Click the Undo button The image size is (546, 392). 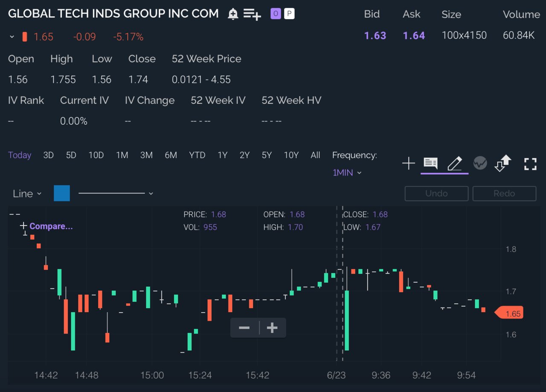pos(436,193)
